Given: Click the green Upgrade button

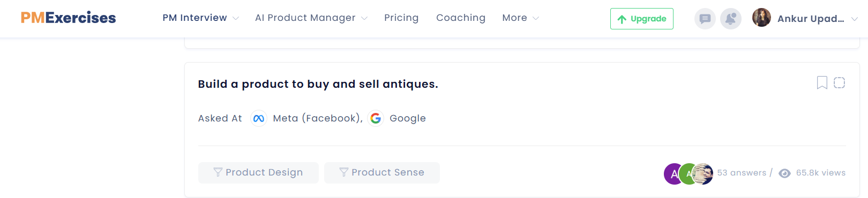Looking at the screenshot, I should click(642, 19).
